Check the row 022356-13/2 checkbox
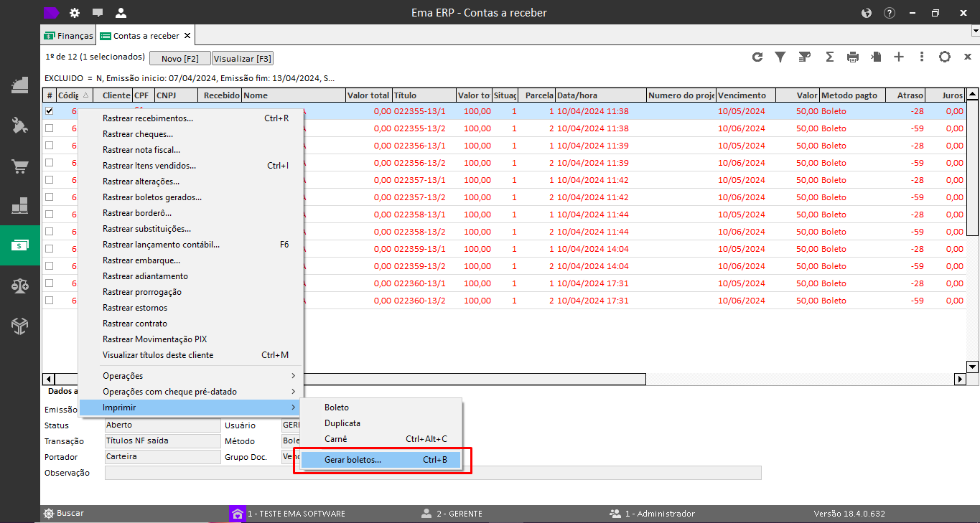The height and width of the screenshot is (523, 980). [x=49, y=163]
